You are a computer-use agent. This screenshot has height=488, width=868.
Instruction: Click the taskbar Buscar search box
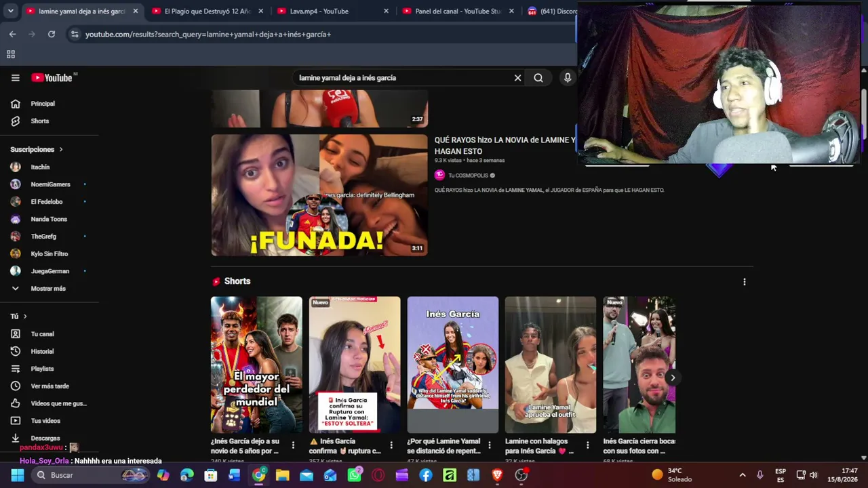90,475
